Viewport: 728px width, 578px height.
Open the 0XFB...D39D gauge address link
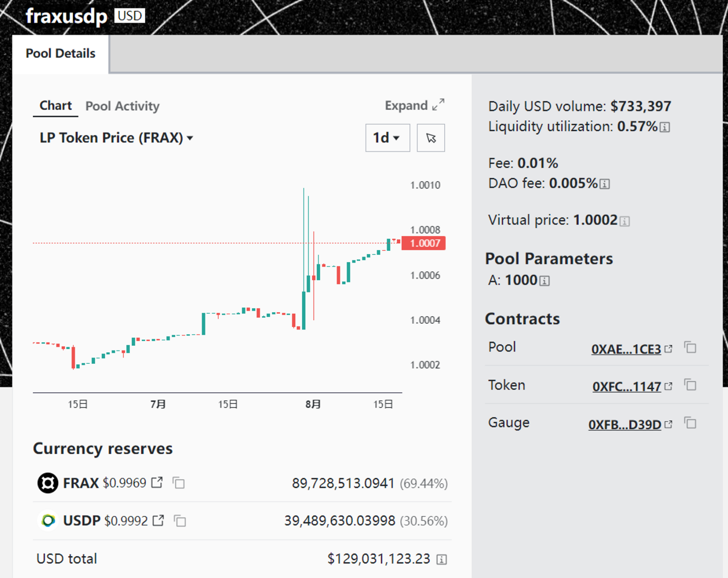(x=624, y=425)
